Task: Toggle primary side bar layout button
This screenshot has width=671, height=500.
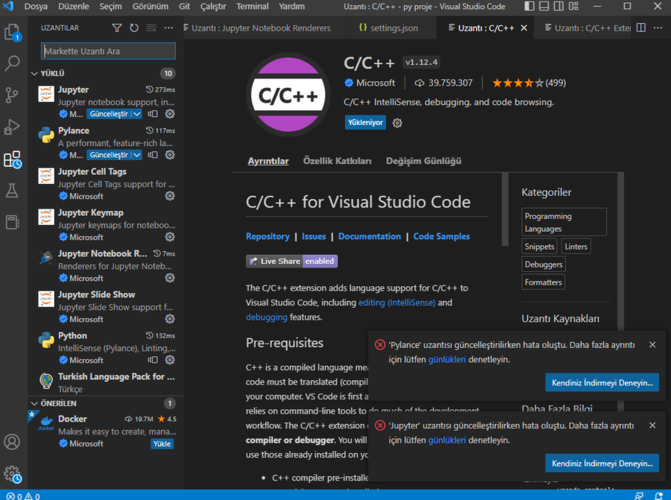Action: 529,6
